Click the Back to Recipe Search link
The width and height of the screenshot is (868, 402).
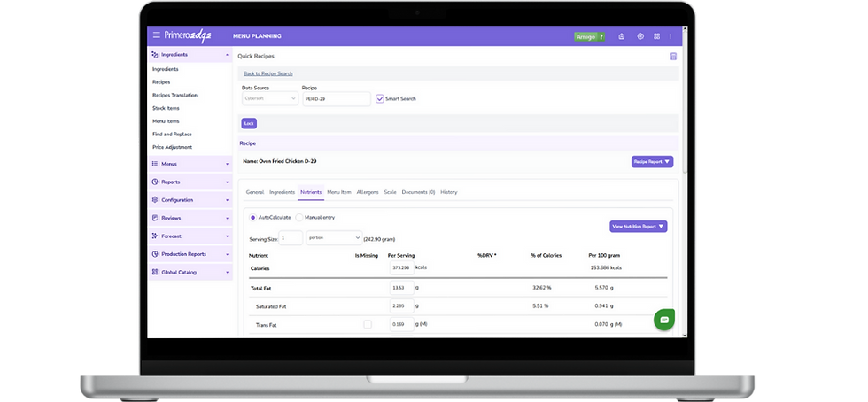click(267, 73)
